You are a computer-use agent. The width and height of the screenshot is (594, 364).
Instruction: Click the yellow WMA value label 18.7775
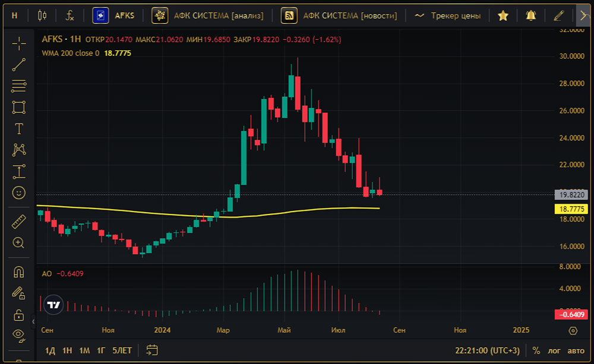tap(571, 208)
